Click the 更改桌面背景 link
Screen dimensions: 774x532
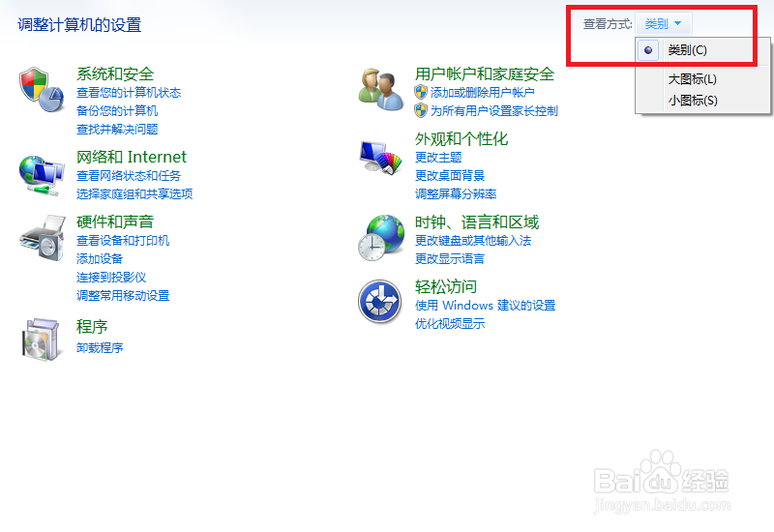click(x=450, y=176)
